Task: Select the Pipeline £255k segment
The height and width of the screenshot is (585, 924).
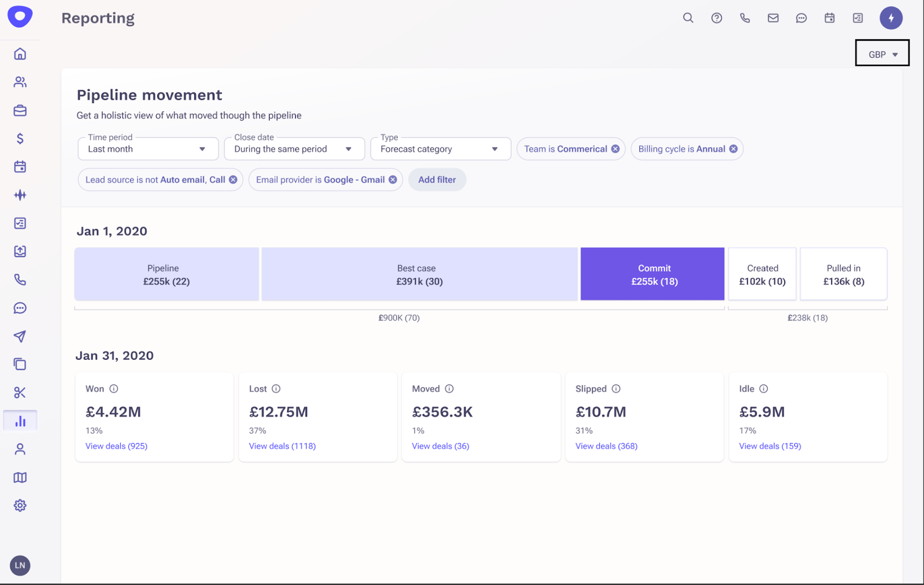Action: coord(166,274)
